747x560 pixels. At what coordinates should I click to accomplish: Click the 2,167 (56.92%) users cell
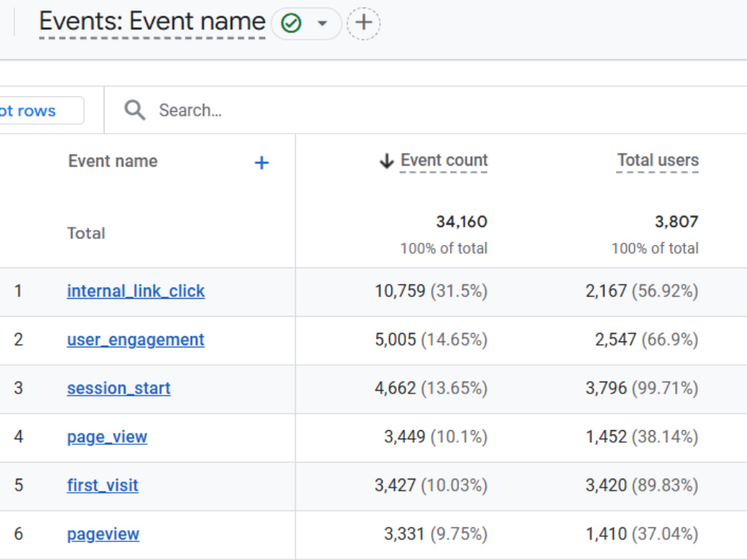click(642, 291)
